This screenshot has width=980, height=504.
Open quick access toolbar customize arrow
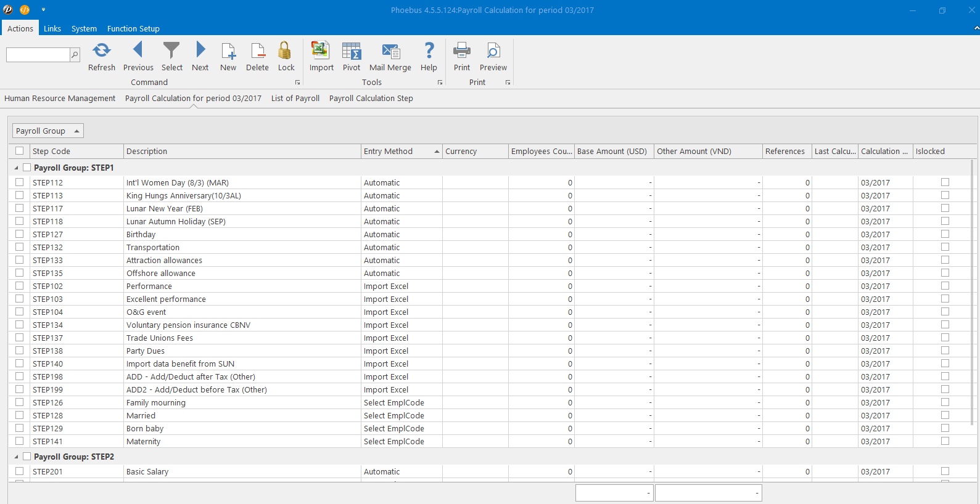[x=43, y=10]
